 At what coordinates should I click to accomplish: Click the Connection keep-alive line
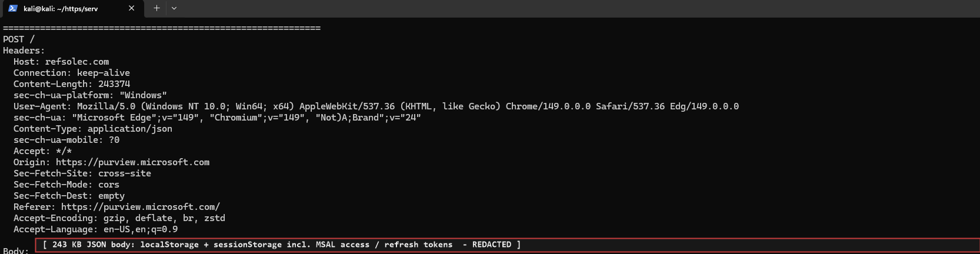click(72, 73)
